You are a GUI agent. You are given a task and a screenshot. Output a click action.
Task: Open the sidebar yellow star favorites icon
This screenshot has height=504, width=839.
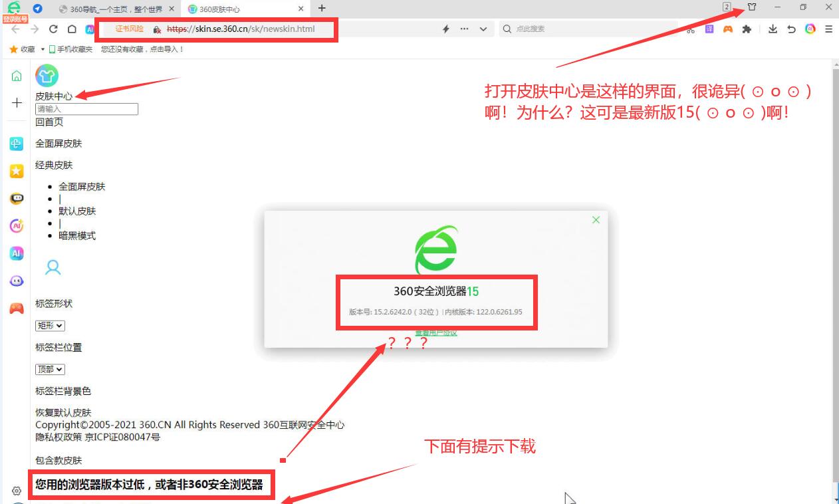(x=17, y=171)
